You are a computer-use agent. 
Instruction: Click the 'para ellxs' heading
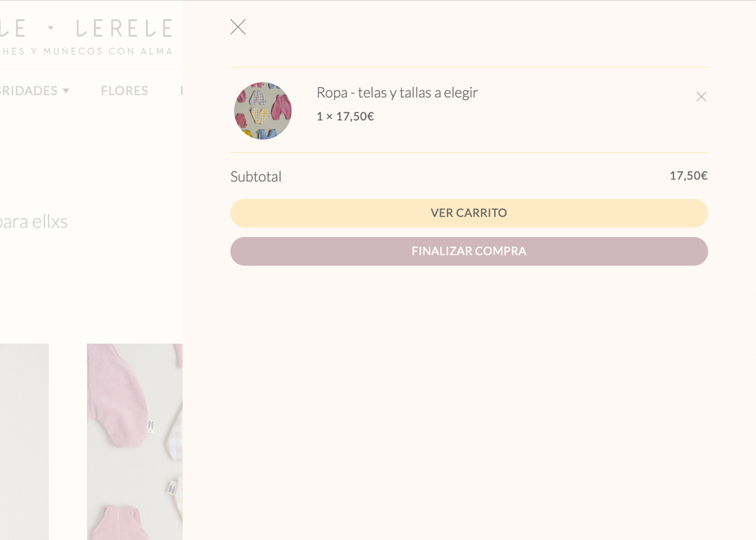[33, 222]
